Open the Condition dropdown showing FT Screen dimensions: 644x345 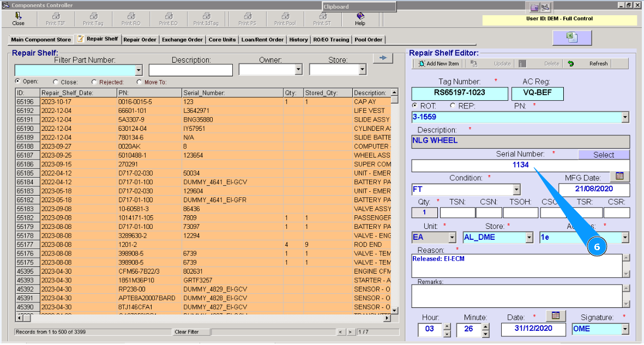pyautogui.click(x=516, y=190)
